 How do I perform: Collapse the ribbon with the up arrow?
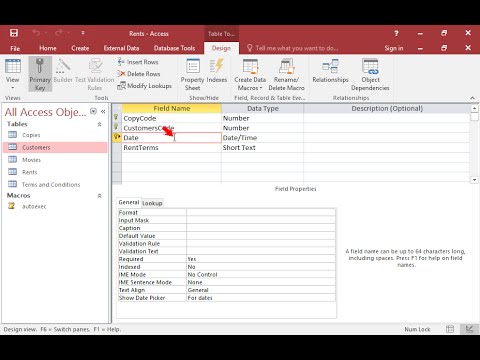coord(472,98)
